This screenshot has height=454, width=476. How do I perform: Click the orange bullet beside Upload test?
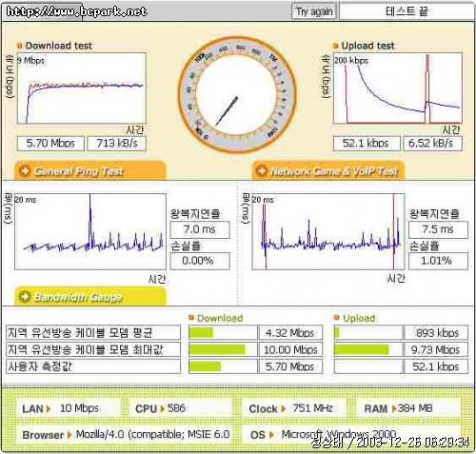point(336,46)
